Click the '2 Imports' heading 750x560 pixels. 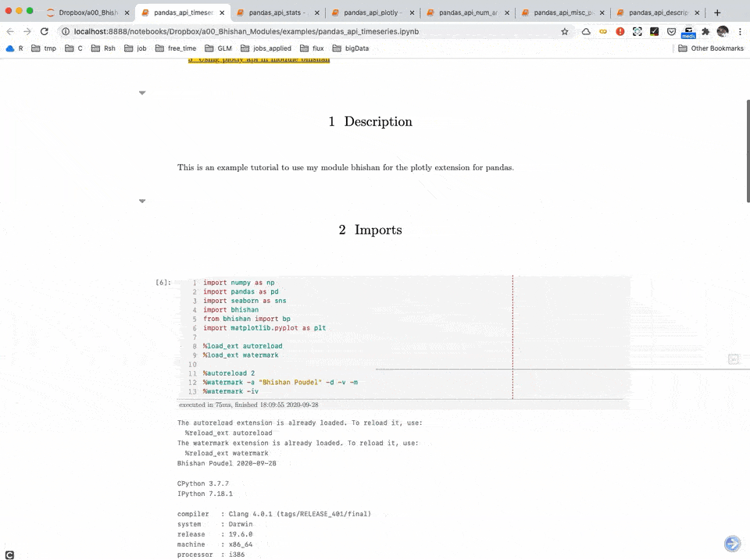[x=370, y=230]
